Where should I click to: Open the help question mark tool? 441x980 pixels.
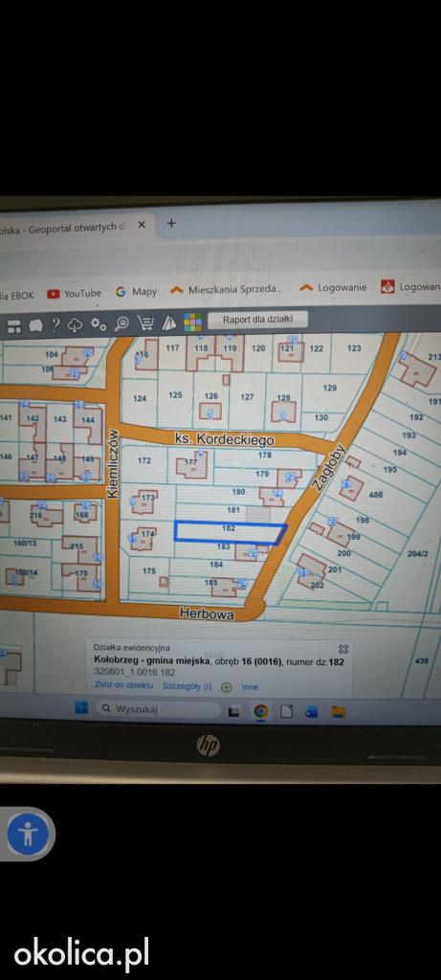55,324
